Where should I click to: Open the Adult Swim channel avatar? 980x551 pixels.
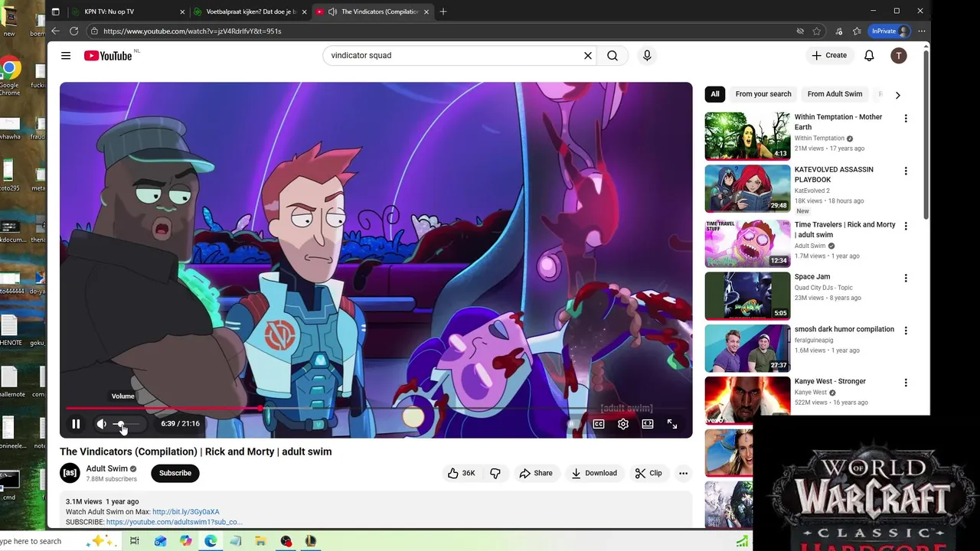pos(70,473)
